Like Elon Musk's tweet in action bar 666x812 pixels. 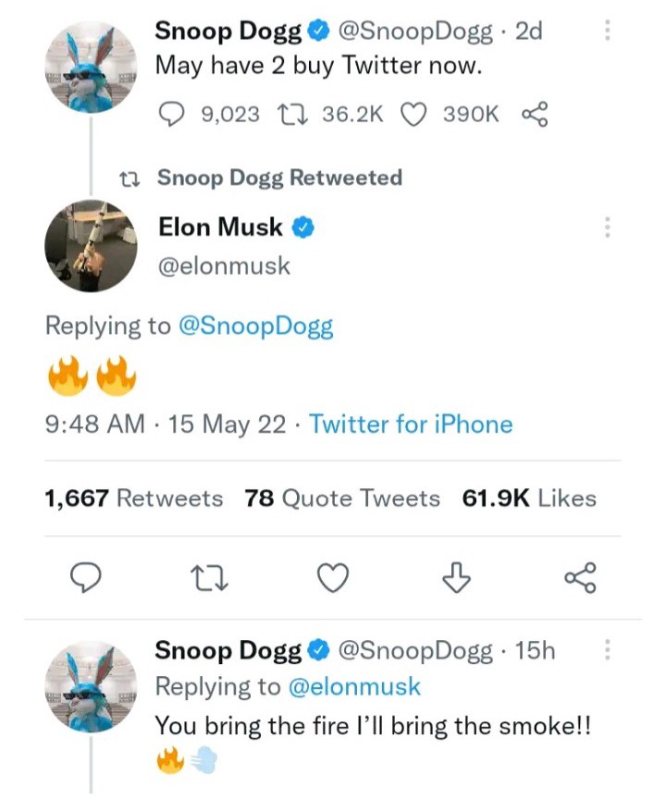333,578
